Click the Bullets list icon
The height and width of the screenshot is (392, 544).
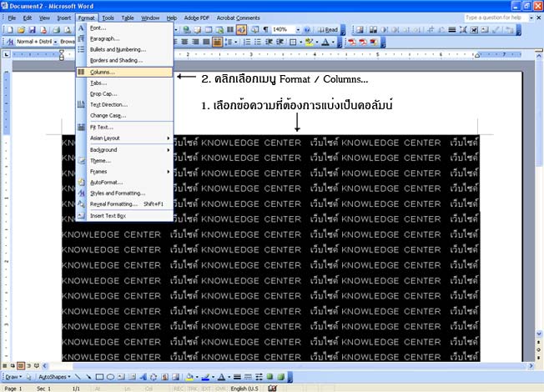pyautogui.click(x=258, y=42)
